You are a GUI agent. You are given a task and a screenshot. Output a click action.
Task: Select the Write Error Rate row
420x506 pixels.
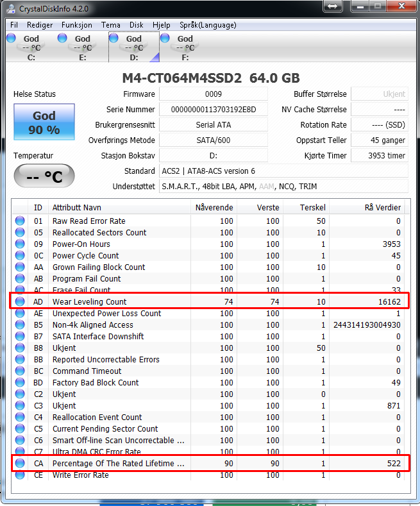pyautogui.click(x=208, y=475)
